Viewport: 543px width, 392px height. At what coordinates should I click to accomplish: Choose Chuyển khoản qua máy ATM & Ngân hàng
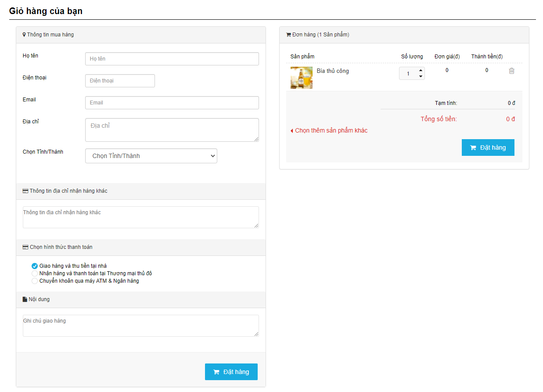pos(35,281)
